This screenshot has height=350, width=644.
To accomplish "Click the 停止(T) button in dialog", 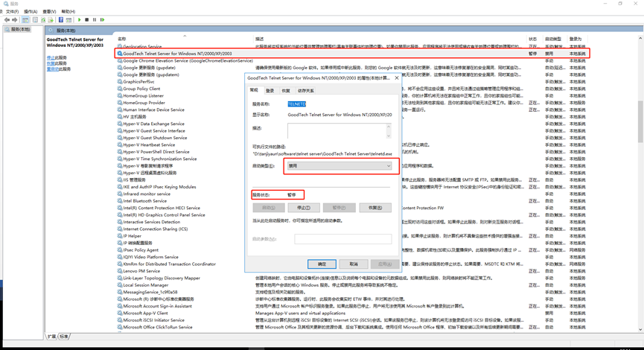I will [304, 208].
